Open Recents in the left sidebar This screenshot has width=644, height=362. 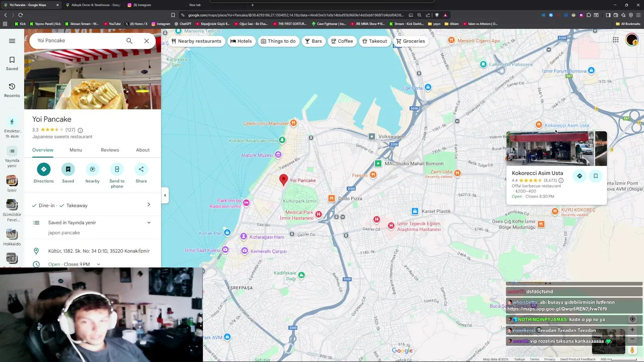[x=12, y=90]
